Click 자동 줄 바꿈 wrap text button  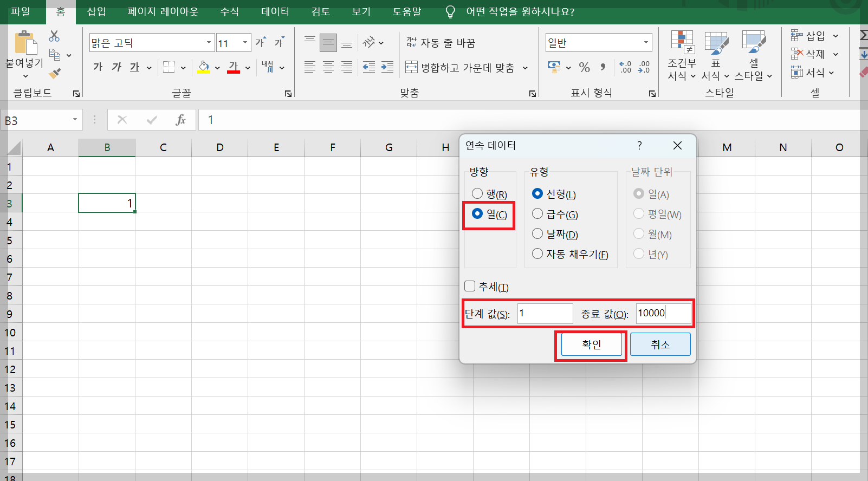point(441,42)
